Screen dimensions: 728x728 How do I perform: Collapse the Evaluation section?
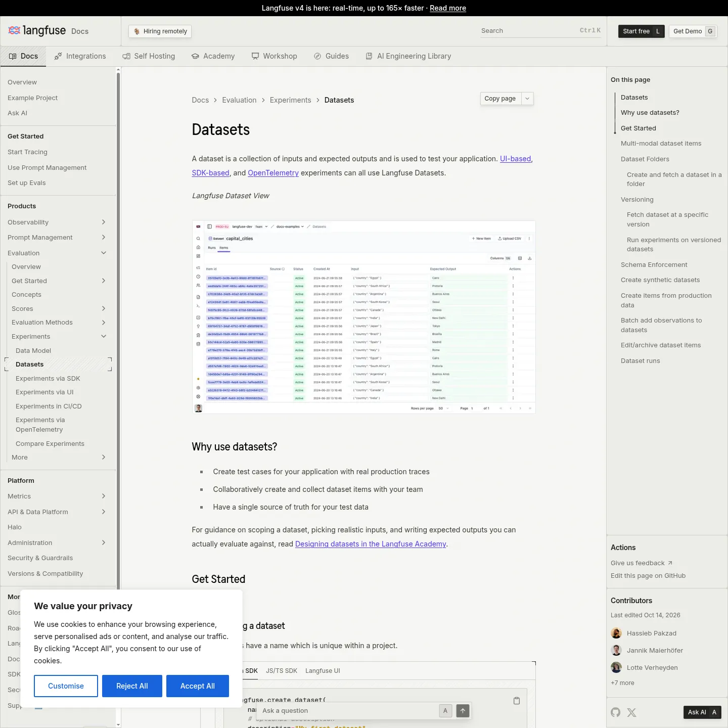104,253
